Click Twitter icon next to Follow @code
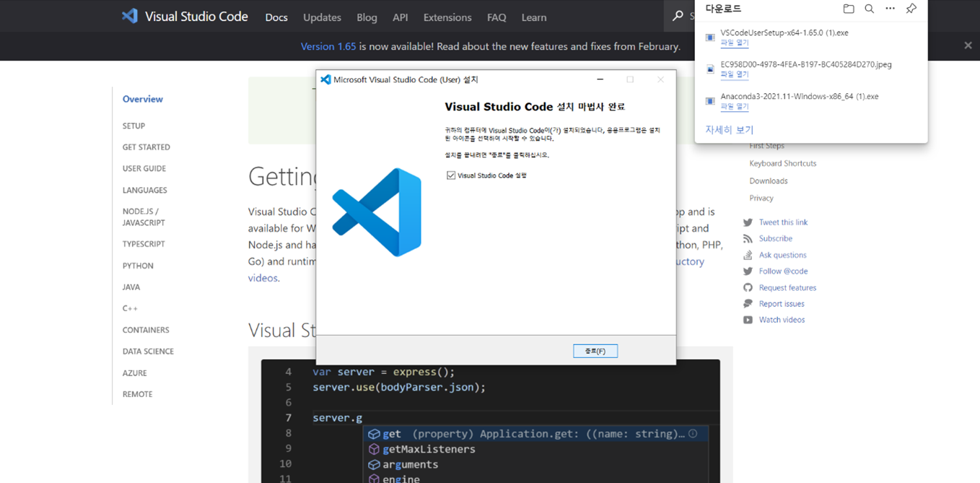The height and width of the screenshot is (483, 980). (x=748, y=271)
